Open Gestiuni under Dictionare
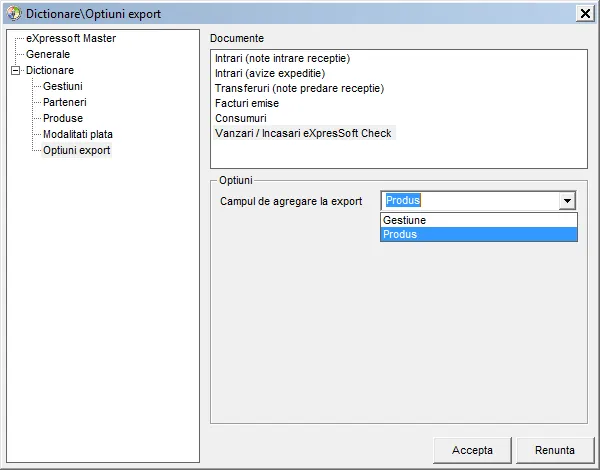The image size is (600, 470). [x=63, y=86]
